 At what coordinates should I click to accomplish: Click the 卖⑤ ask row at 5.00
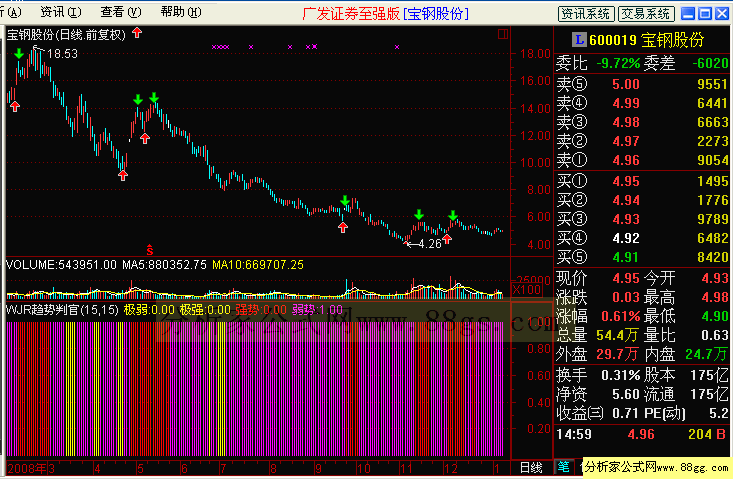click(x=642, y=84)
